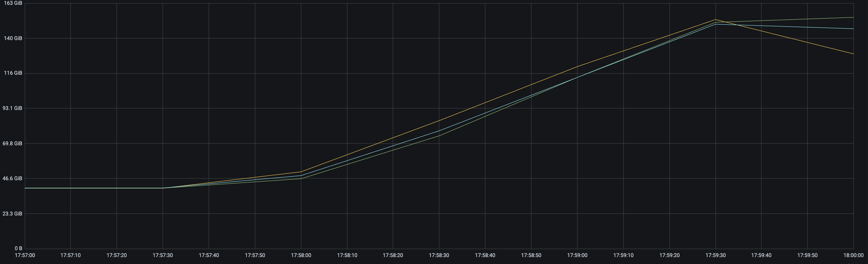
Task: Click the 17:59:50 time label
Action: click(807, 255)
